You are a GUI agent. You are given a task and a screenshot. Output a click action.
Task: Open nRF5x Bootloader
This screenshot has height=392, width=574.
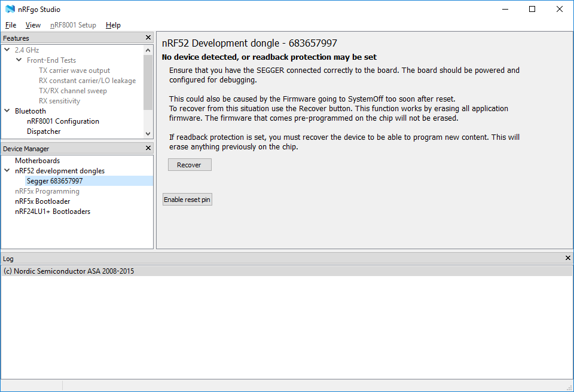point(42,201)
